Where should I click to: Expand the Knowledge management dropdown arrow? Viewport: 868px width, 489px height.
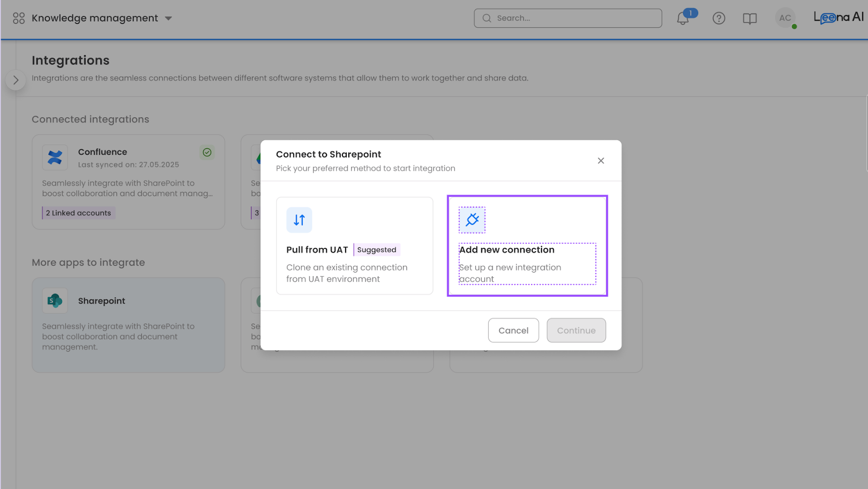click(169, 18)
